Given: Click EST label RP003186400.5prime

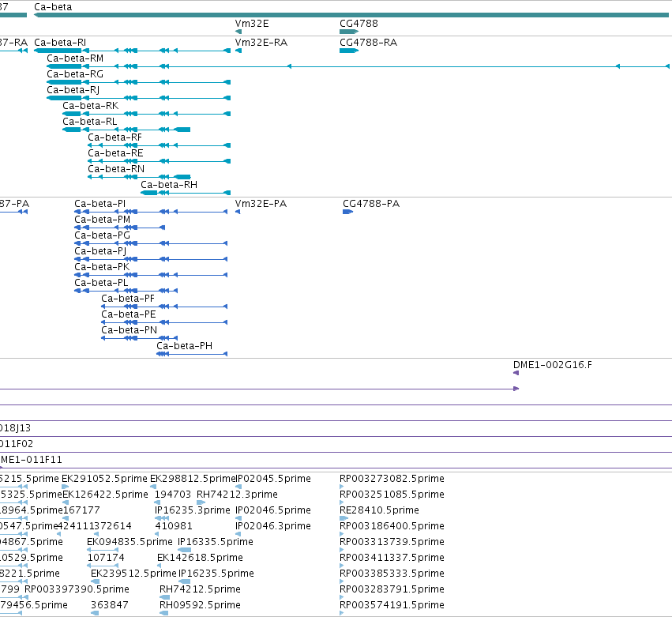Looking at the screenshot, I should click(x=392, y=526).
